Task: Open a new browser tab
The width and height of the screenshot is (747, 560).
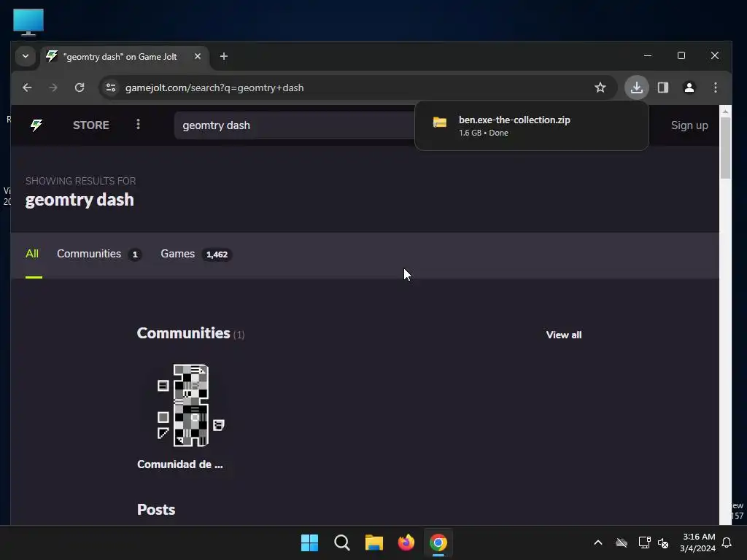Action: [224, 56]
